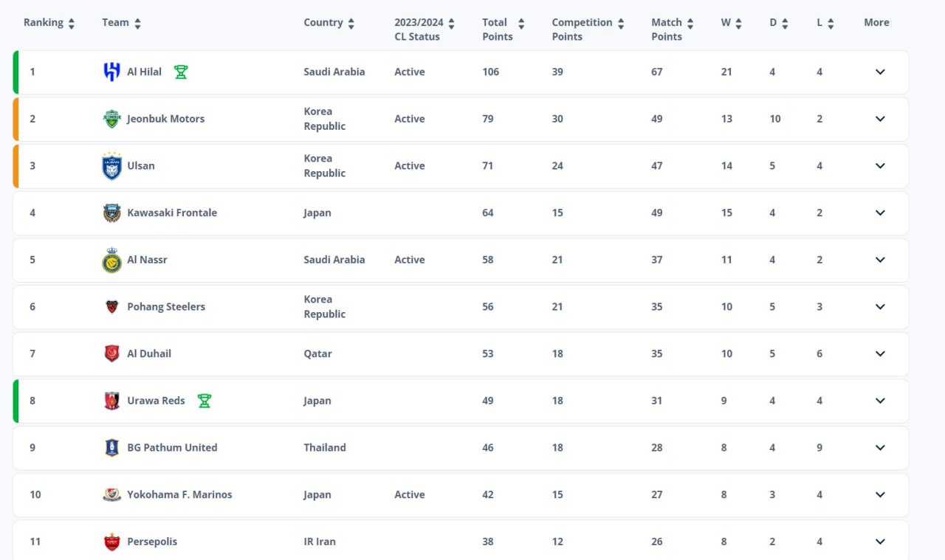Click the trophy icon next to Urawa Reds
The height and width of the screenshot is (560, 945).
(205, 401)
